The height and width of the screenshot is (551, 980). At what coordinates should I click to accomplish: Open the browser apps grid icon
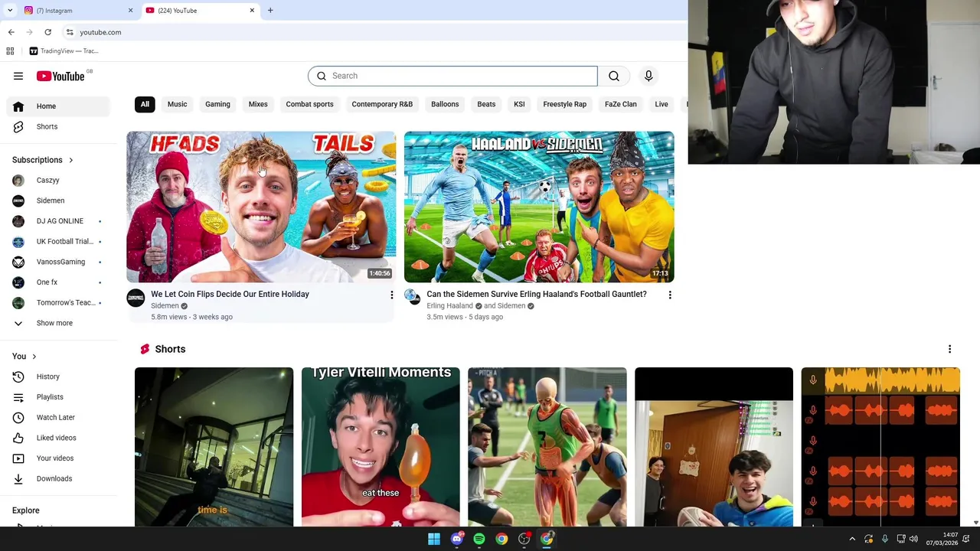pyautogui.click(x=10, y=51)
